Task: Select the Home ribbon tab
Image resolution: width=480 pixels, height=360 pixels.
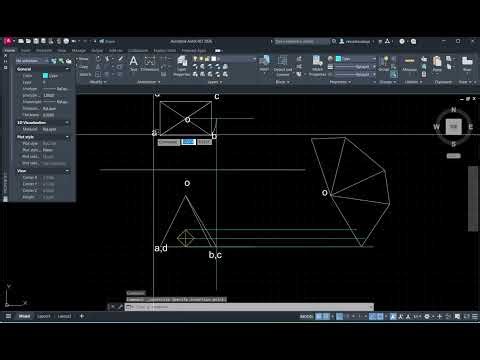Action: 9,51
